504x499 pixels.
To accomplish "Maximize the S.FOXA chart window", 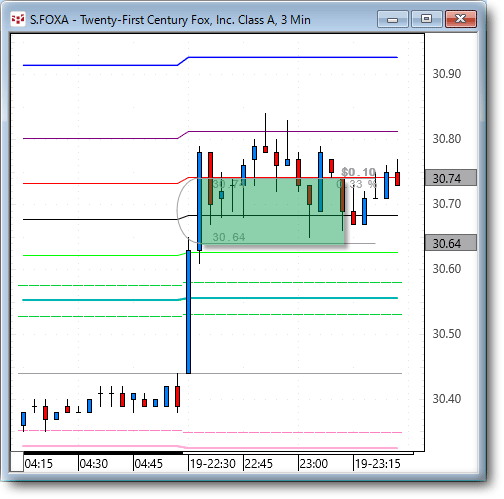I will coord(426,19).
